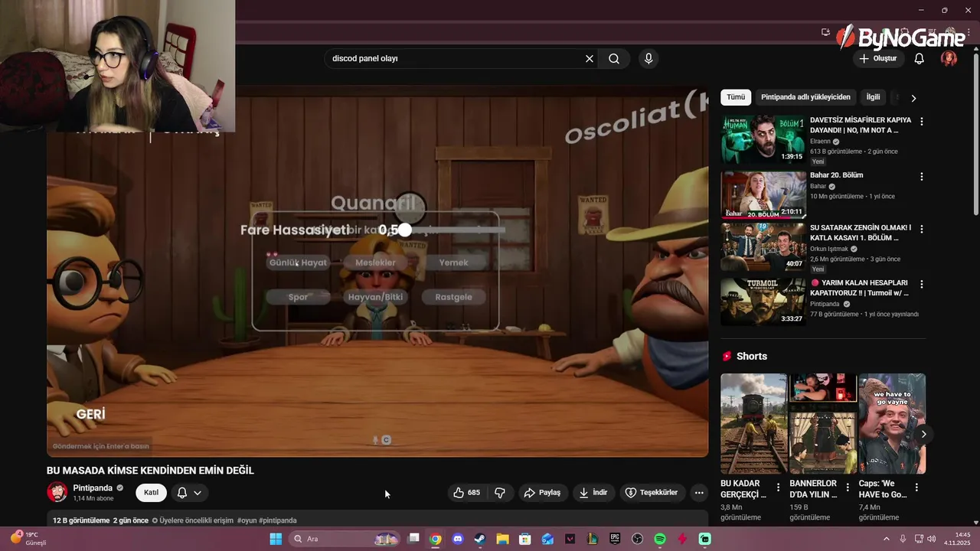Open Epic Games Launcher from taskbar
The width and height of the screenshot is (980, 551).
(x=615, y=539)
